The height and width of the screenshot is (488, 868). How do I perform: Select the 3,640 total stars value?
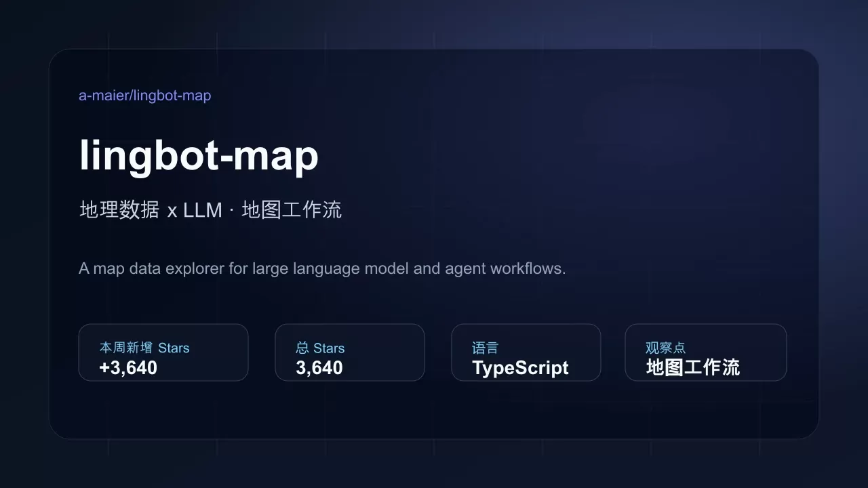[319, 368]
